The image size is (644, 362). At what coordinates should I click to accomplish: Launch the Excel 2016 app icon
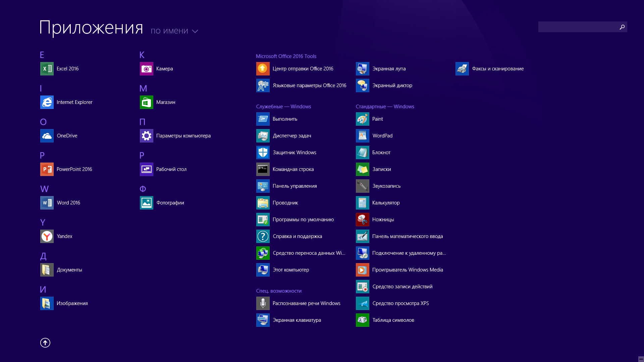pyautogui.click(x=47, y=69)
